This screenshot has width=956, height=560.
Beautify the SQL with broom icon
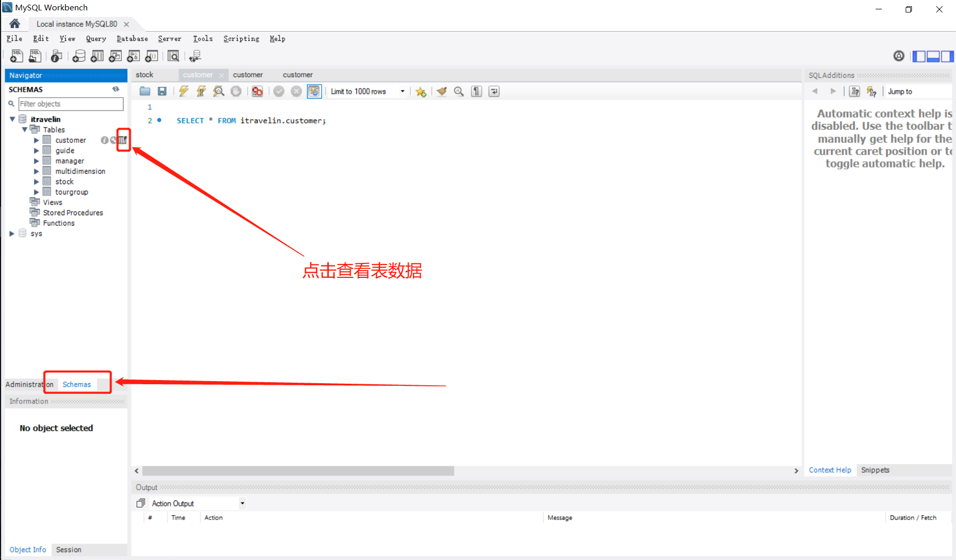click(x=441, y=91)
